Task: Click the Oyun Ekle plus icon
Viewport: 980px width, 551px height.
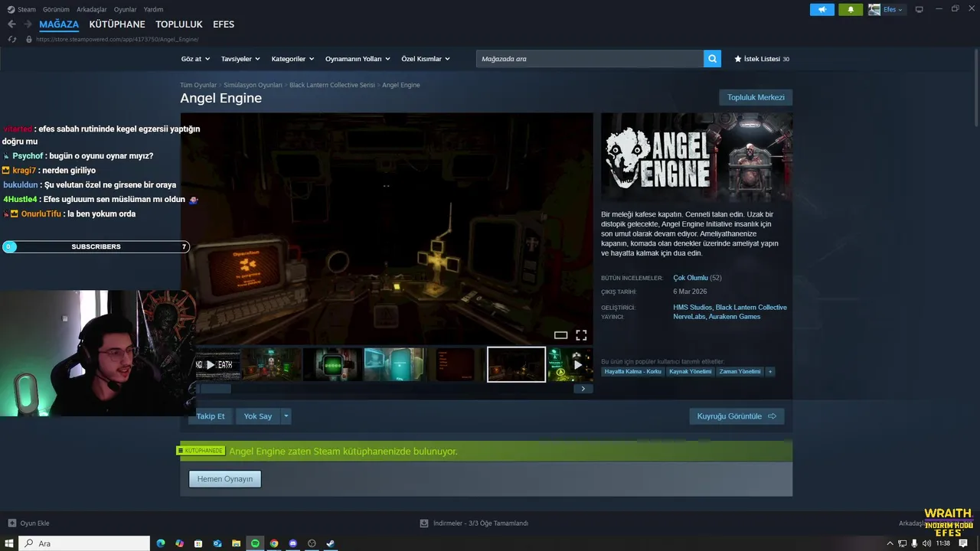Action: point(11,523)
